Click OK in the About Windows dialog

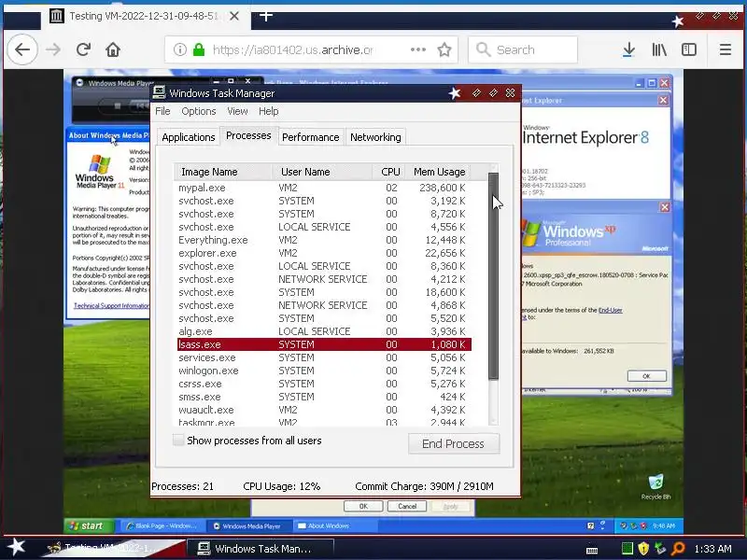coord(646,376)
